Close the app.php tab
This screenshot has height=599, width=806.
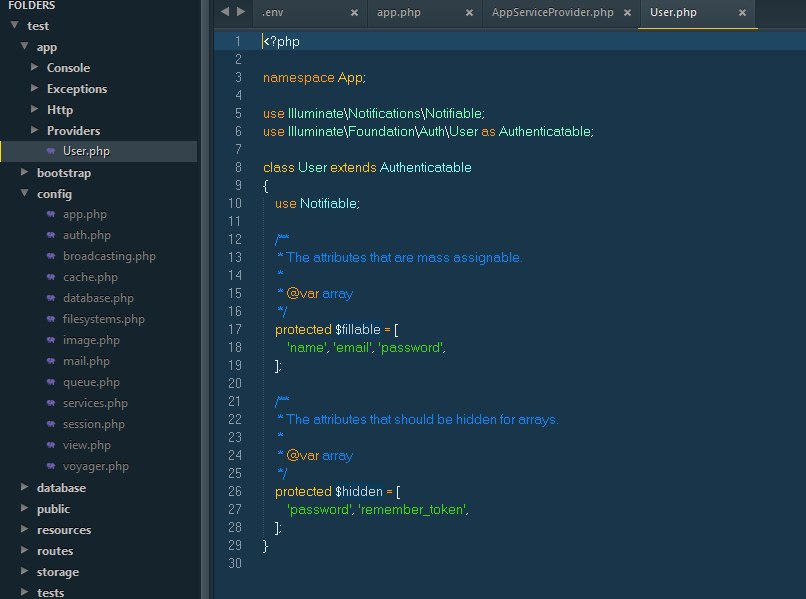(x=469, y=13)
